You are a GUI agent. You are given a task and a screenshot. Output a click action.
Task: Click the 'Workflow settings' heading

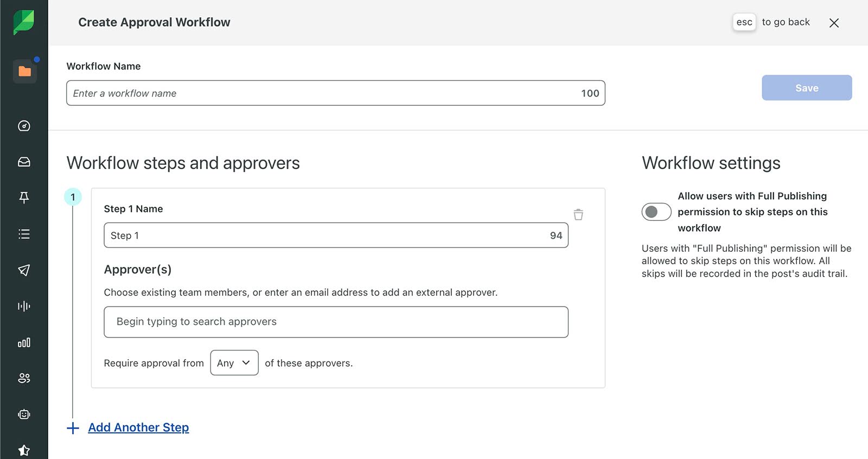point(711,163)
